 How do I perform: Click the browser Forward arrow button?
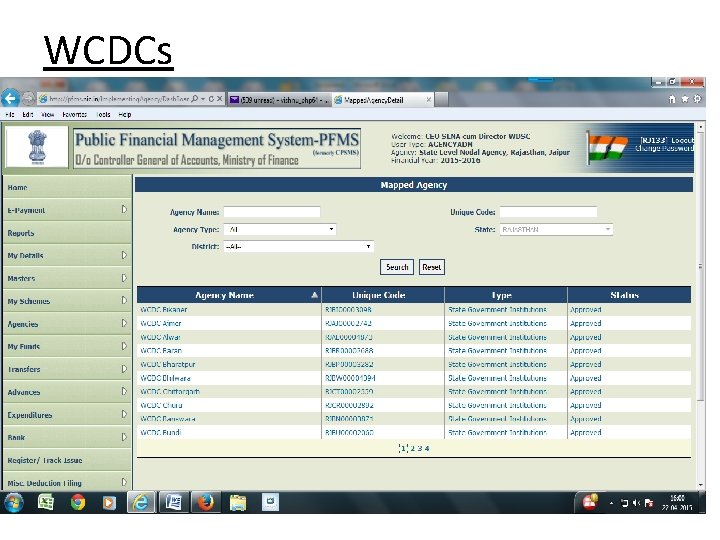28,99
